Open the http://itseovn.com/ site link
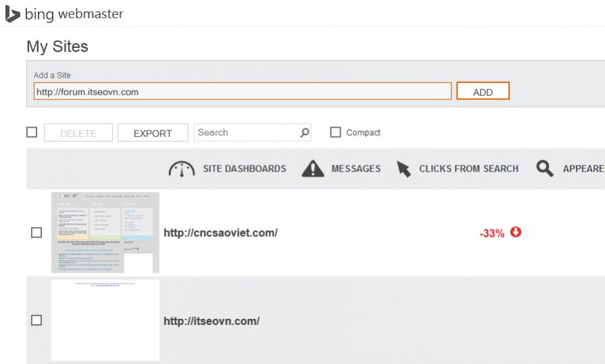 tap(211, 321)
